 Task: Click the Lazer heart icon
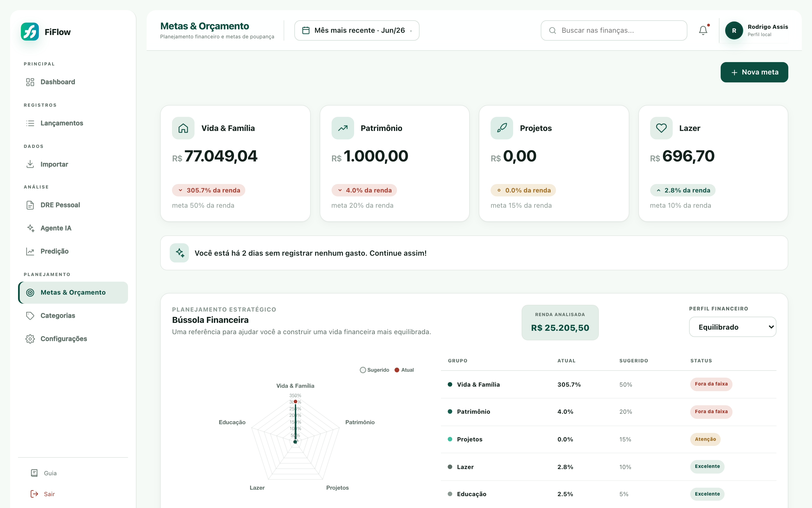(x=661, y=128)
